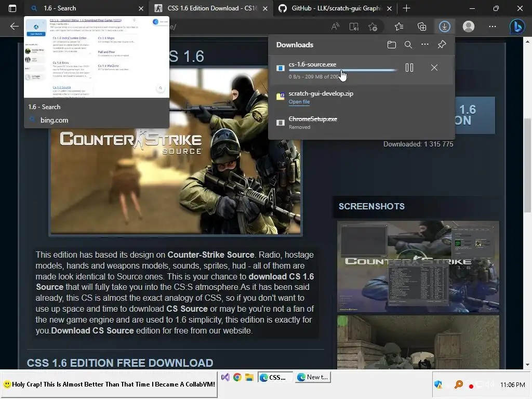Open Edge Settings and more menu
This screenshot has width=532, height=399.
click(493, 26)
